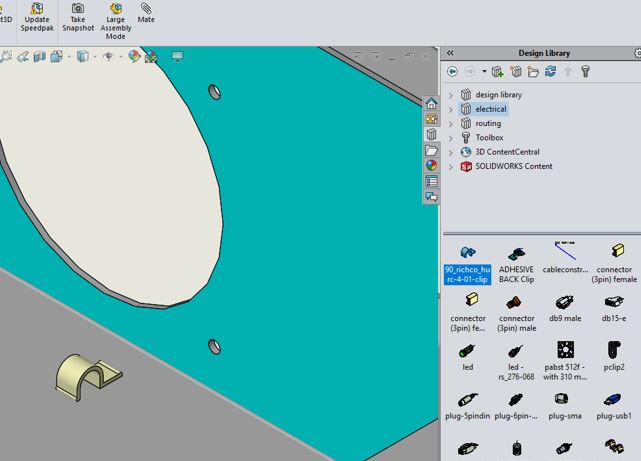
Task: Click the Section View icon
Action: pyautogui.click(x=39, y=56)
